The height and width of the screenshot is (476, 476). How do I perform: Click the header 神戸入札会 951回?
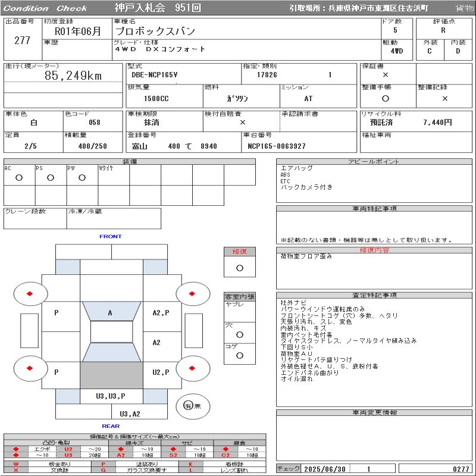coord(158,8)
